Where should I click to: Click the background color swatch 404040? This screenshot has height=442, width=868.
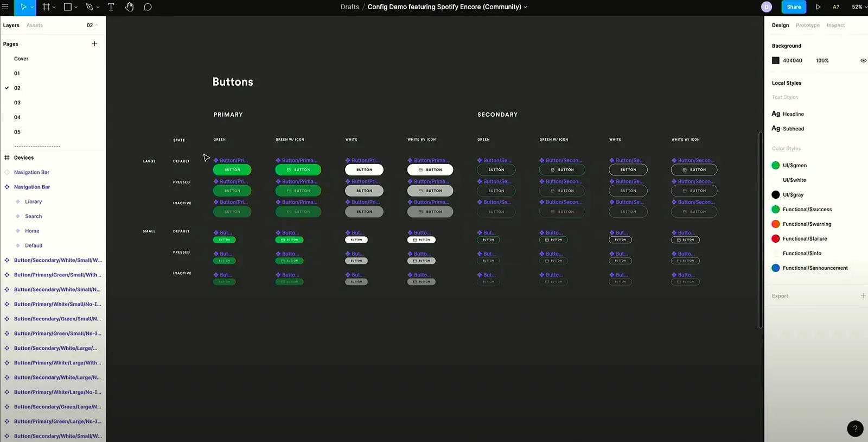pyautogui.click(x=776, y=60)
